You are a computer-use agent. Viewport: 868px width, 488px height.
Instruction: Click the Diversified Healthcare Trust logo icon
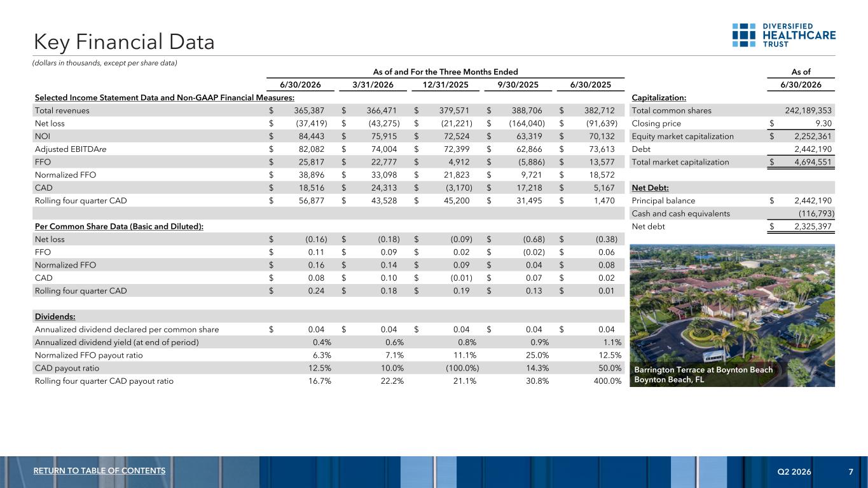point(743,35)
